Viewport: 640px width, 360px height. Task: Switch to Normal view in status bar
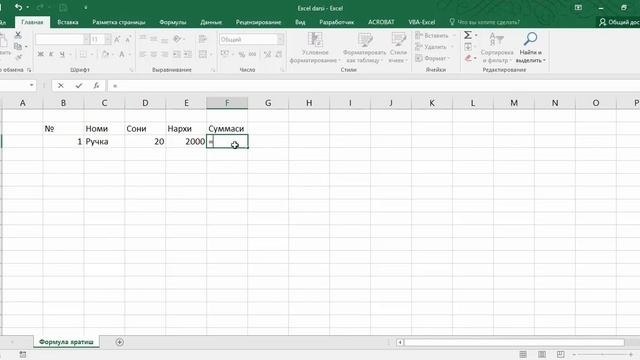(x=523, y=354)
